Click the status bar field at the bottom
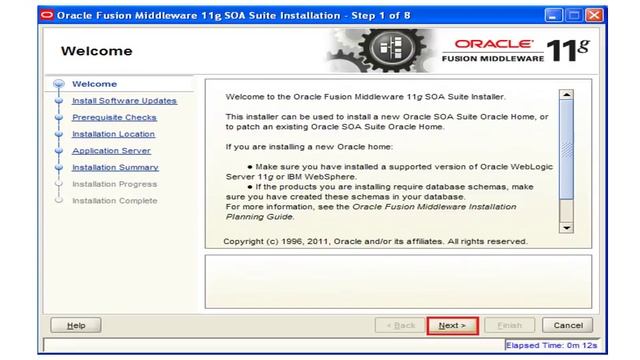640x360 pixels. click(x=273, y=346)
